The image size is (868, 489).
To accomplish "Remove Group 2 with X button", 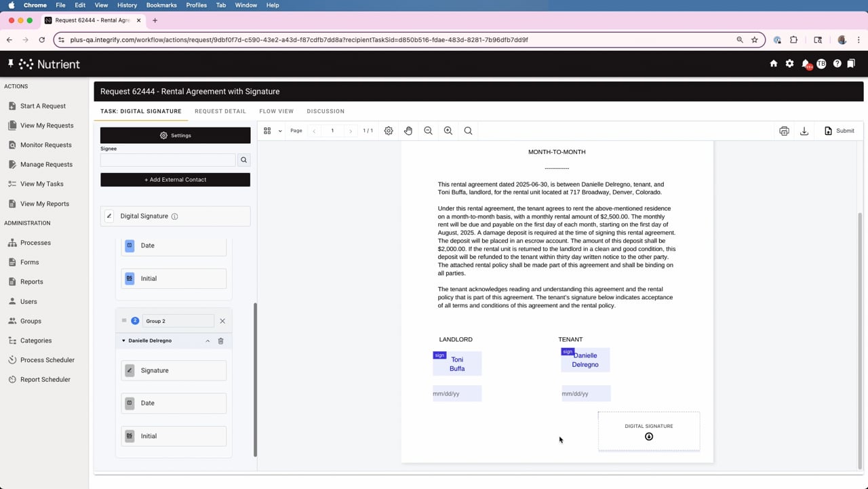I will (x=222, y=321).
